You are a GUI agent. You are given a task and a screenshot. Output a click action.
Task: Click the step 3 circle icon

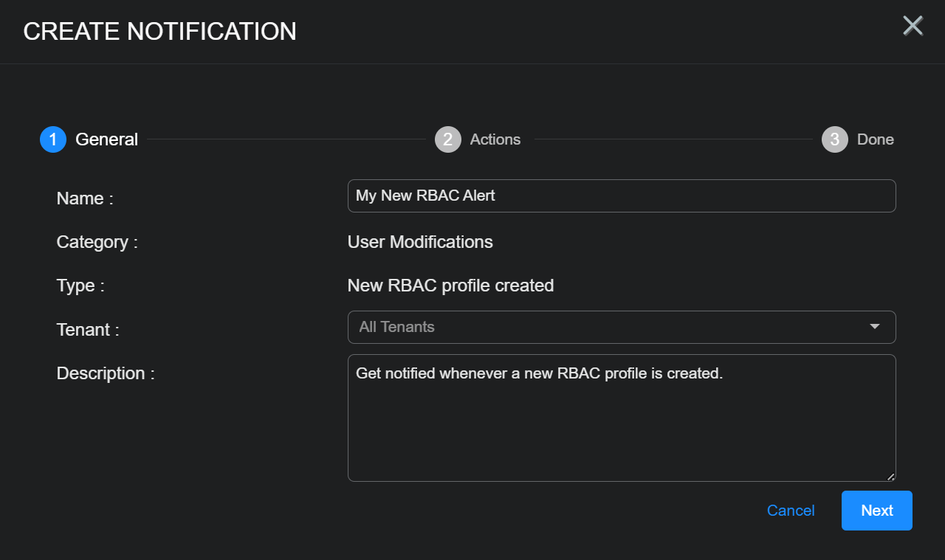pyautogui.click(x=835, y=139)
